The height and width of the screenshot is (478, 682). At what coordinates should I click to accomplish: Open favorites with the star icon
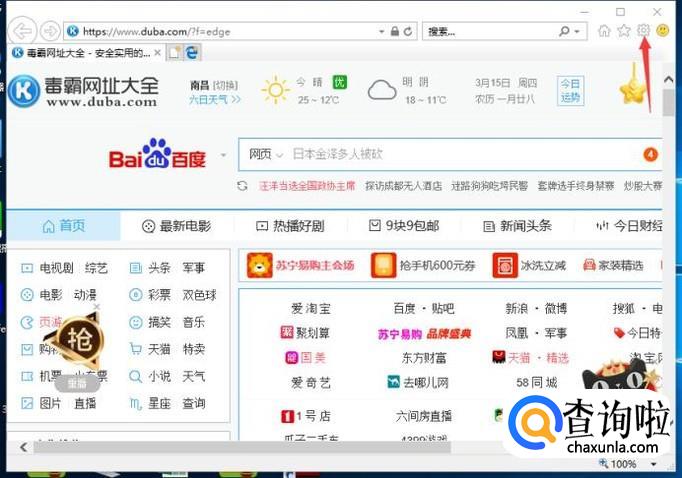click(624, 30)
